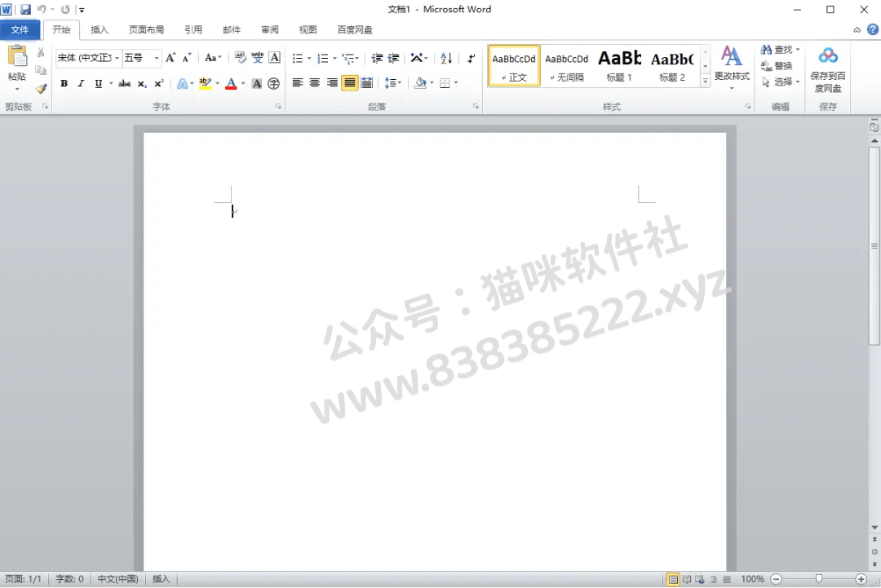Click the Copy icon in clipboard group
This screenshot has width=881, height=588.
click(41, 70)
